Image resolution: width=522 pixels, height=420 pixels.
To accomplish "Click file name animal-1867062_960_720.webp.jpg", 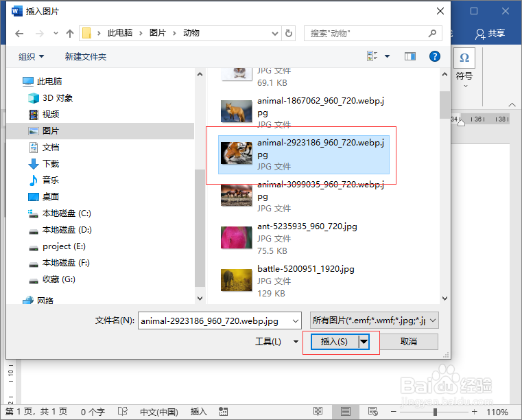I will (x=320, y=106).
